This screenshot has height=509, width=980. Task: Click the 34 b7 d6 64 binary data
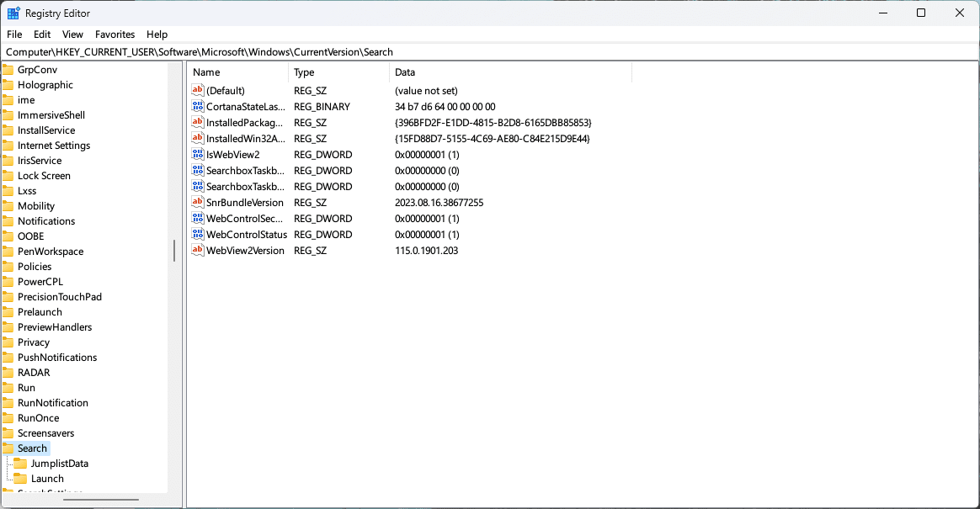[x=445, y=107]
